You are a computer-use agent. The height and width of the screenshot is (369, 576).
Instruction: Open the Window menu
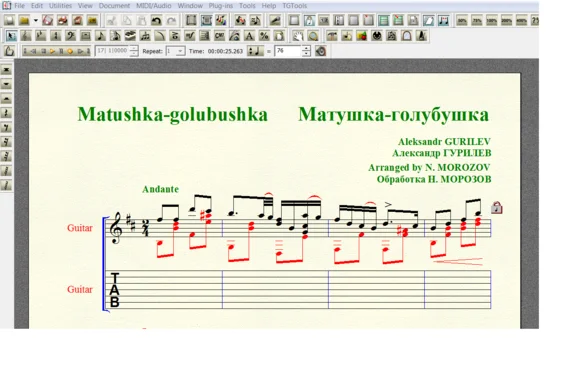point(190,6)
